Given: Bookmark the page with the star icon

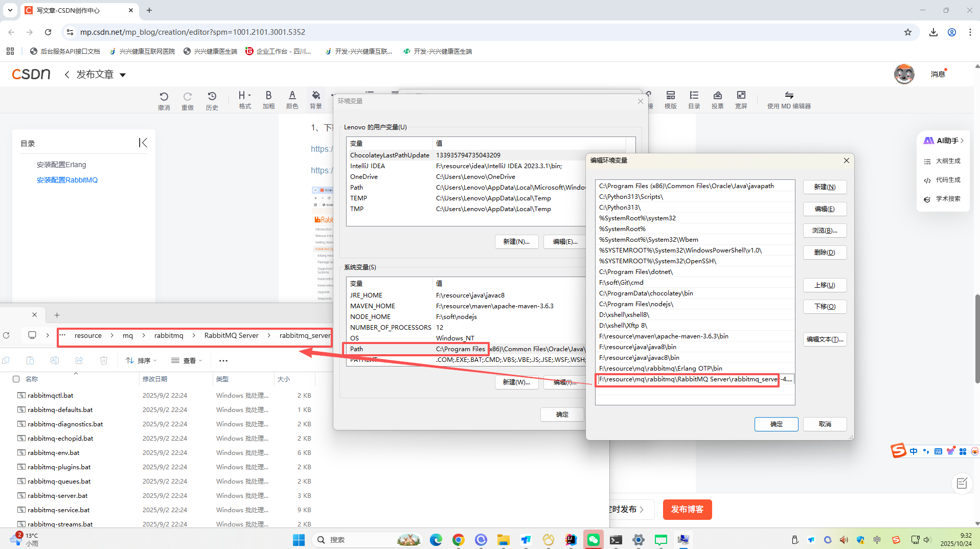Looking at the screenshot, I should [x=907, y=32].
